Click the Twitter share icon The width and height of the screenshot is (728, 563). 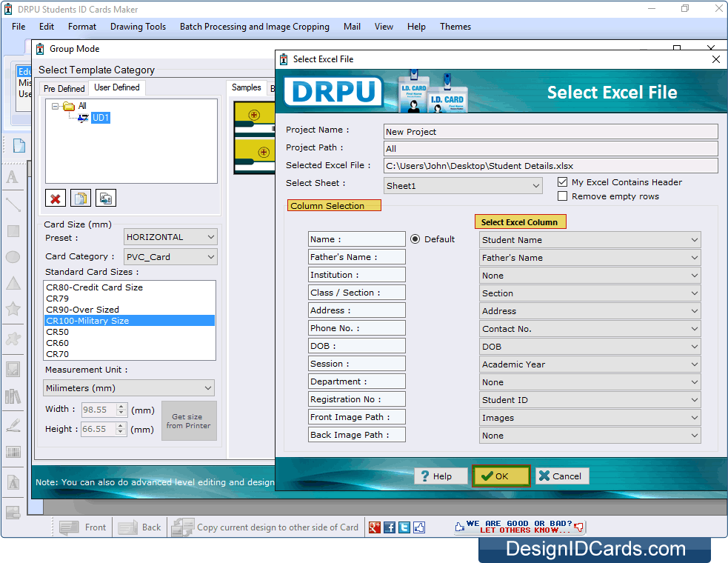(404, 527)
